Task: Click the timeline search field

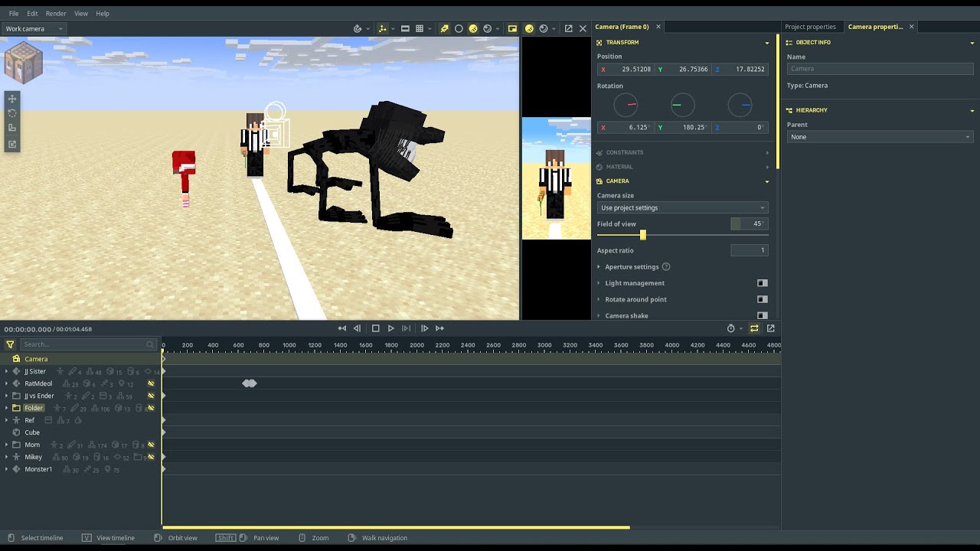Action: (88, 344)
